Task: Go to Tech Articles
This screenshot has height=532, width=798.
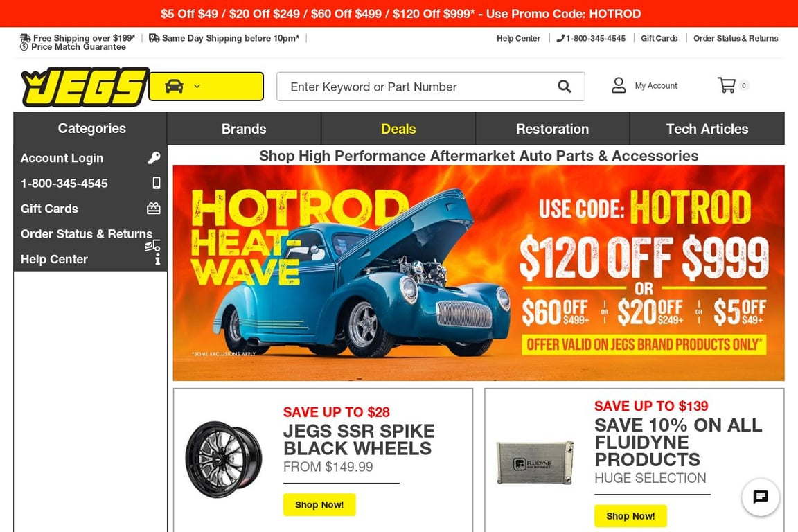Action: tap(707, 129)
